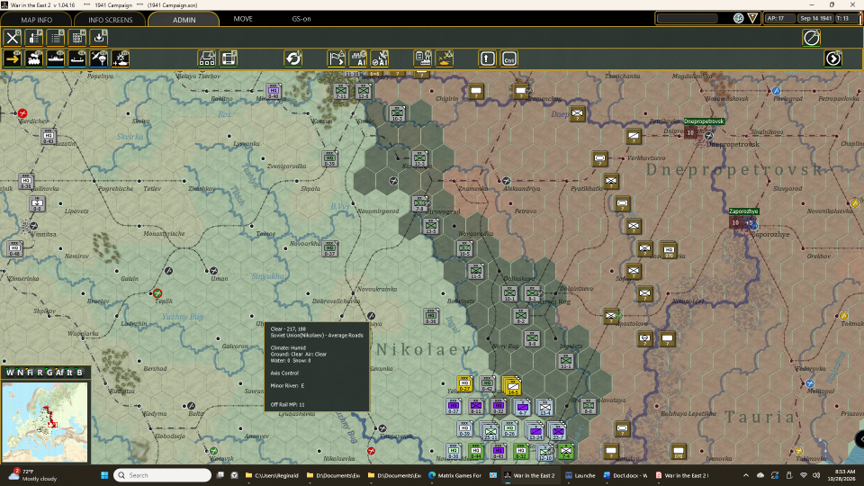
Task: Switch to Matrix Games Forum browser window
Action: click(455, 475)
